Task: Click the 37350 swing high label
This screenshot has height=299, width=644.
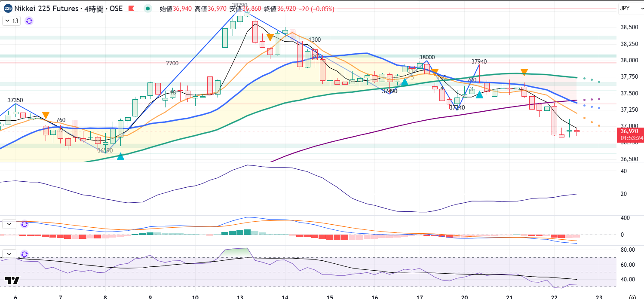Action: click(x=16, y=100)
